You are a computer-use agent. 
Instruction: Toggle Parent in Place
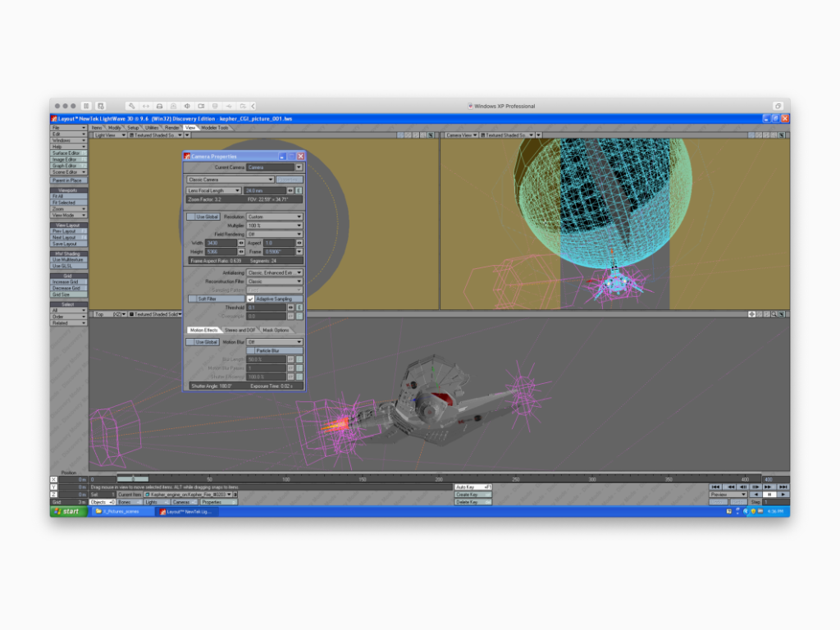(69, 180)
